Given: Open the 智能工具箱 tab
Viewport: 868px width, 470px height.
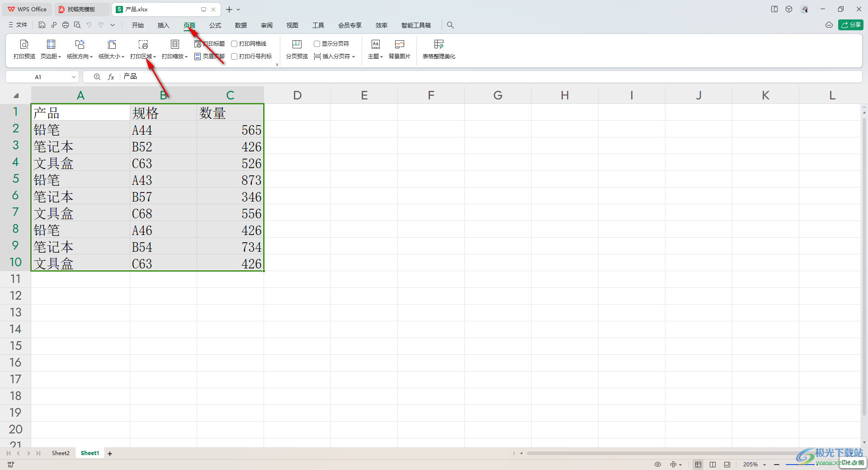Looking at the screenshot, I should click(416, 25).
